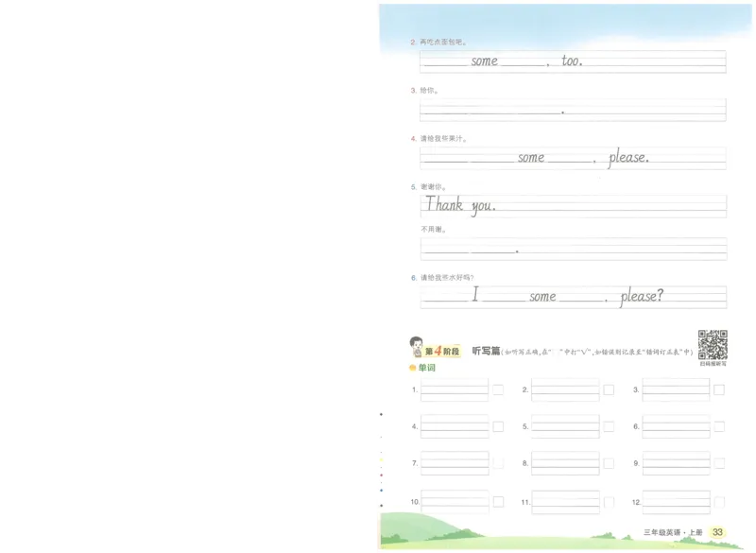Screen dimensions: 756x553
Task: Click the 听写篇 section heading
Action: pyautogui.click(x=485, y=350)
